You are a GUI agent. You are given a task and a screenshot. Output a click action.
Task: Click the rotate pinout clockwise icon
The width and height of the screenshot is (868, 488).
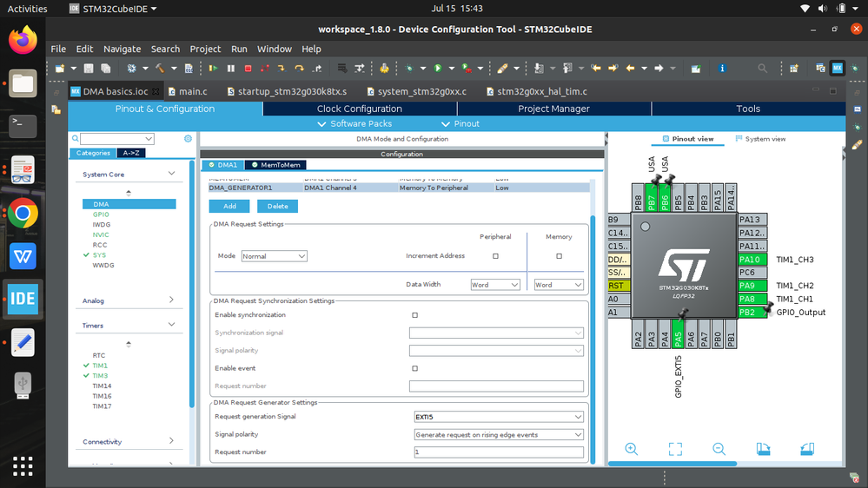764,449
